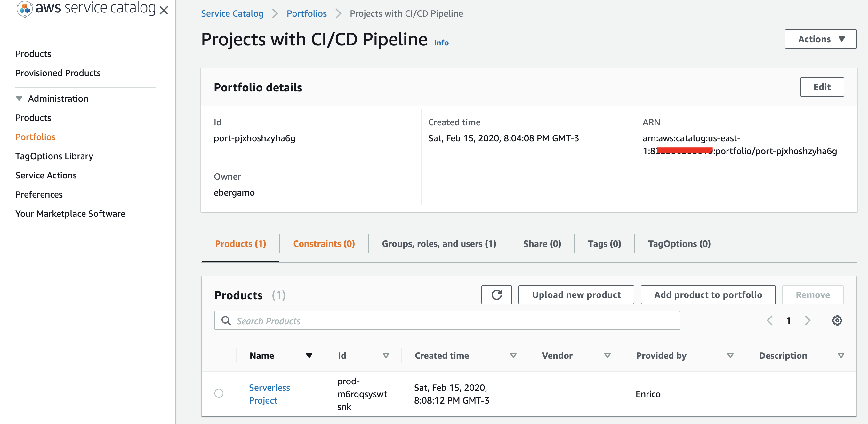The image size is (868, 424).
Task: Open Groups, roles, and users tab
Action: click(439, 243)
